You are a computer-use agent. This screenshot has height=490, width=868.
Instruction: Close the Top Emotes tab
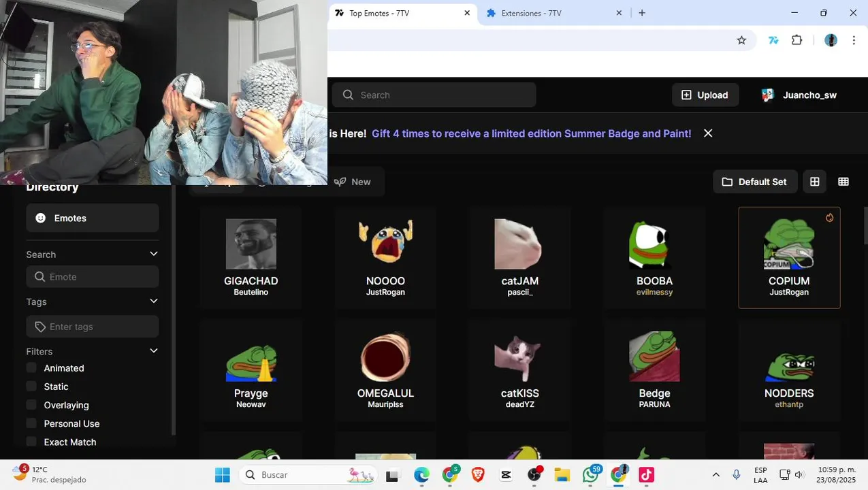pos(467,13)
